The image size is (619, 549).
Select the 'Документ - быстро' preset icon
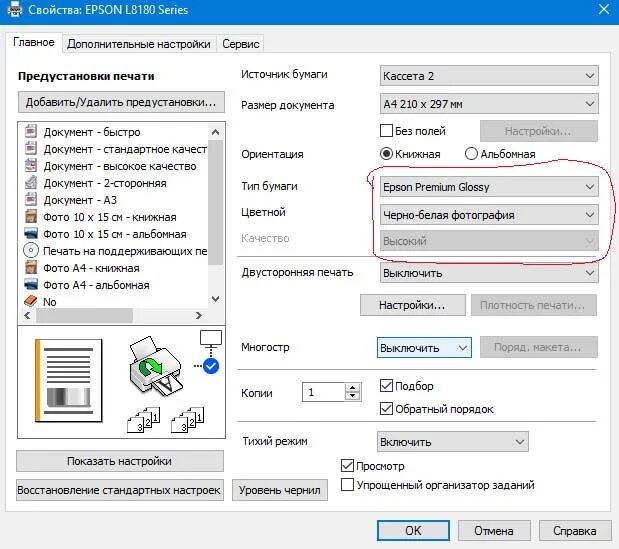click(31, 131)
